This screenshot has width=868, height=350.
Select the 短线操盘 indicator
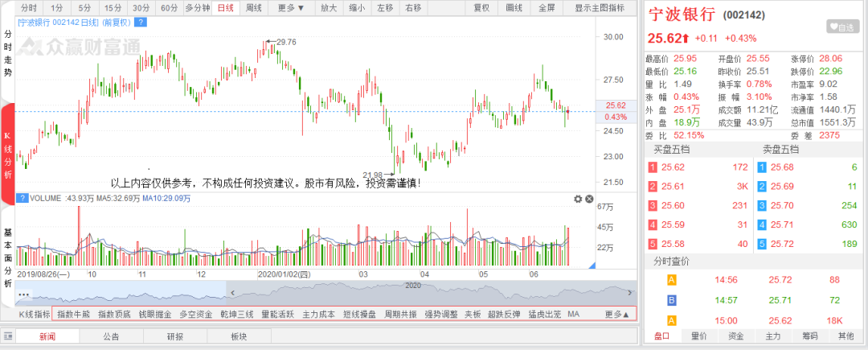point(360,315)
